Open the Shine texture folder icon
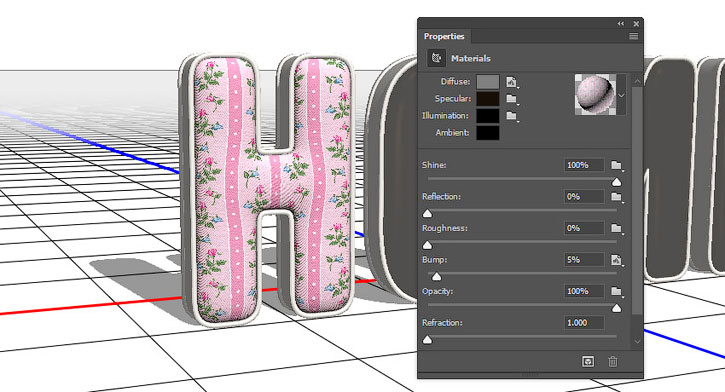 pyautogui.click(x=616, y=165)
